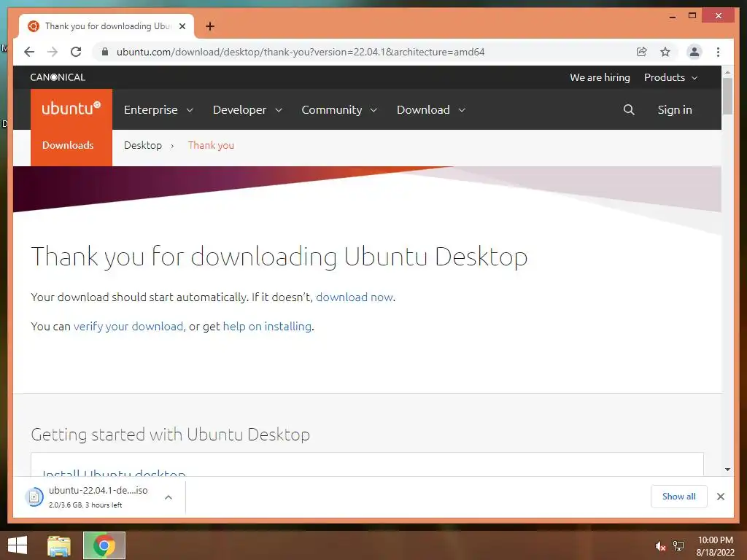This screenshot has height=560, width=747.
Task: Click the ubuntu iso download item
Action: click(x=98, y=497)
